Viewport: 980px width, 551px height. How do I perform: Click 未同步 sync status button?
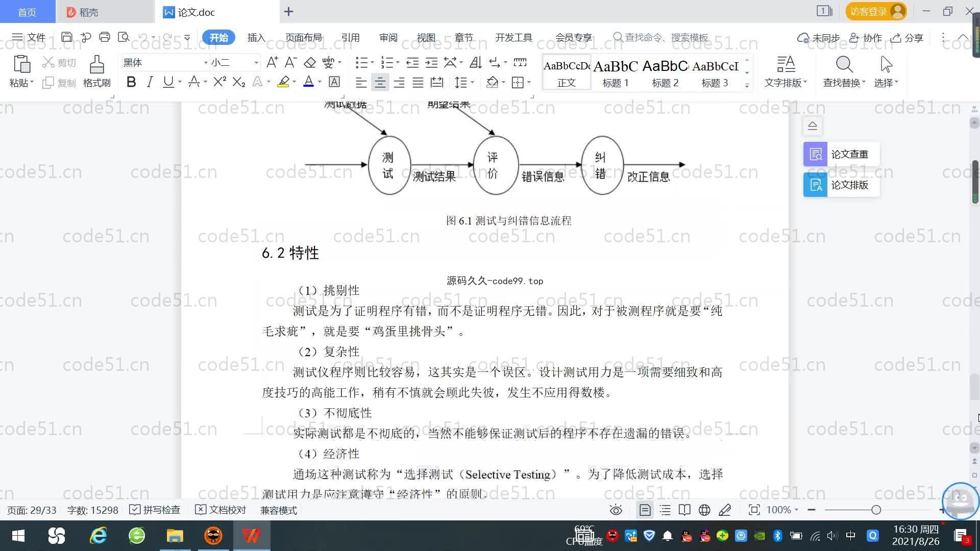coord(819,38)
